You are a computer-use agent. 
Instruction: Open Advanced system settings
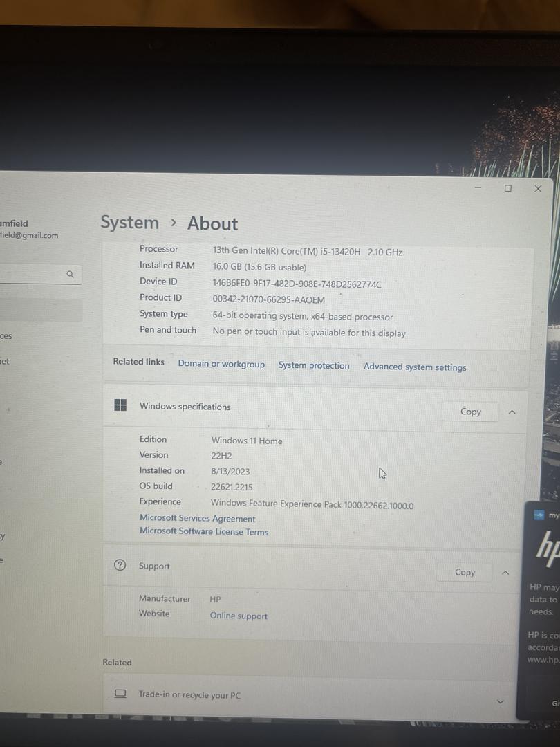(415, 367)
